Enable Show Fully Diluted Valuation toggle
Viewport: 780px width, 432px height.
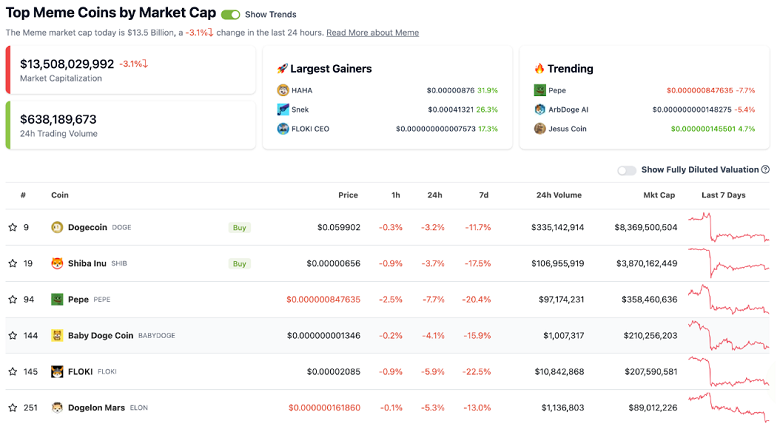626,170
